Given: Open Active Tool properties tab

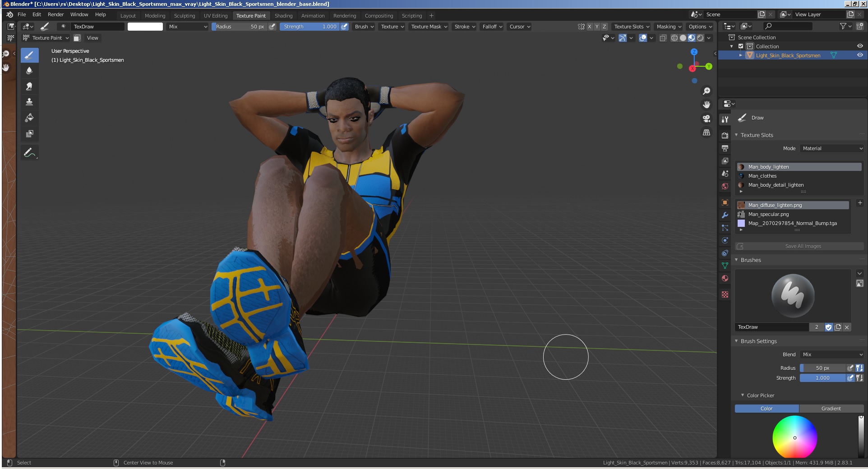Looking at the screenshot, I should pos(725,120).
